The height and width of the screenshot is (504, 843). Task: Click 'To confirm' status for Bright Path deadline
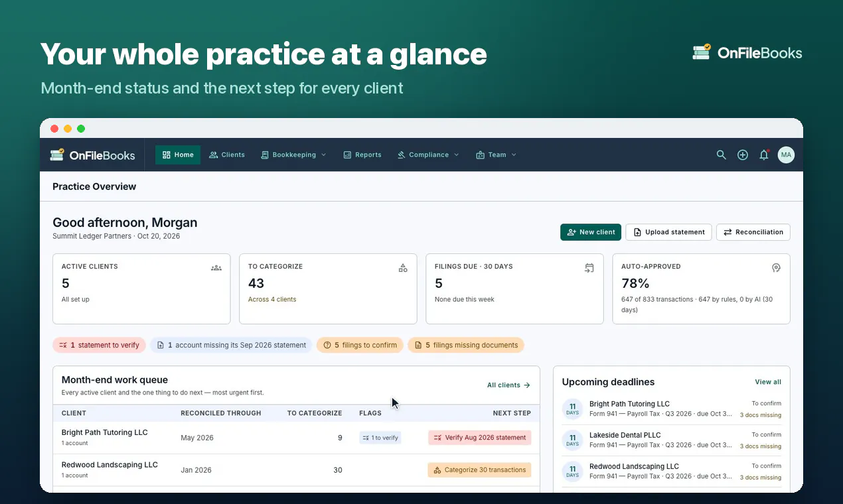coord(767,403)
